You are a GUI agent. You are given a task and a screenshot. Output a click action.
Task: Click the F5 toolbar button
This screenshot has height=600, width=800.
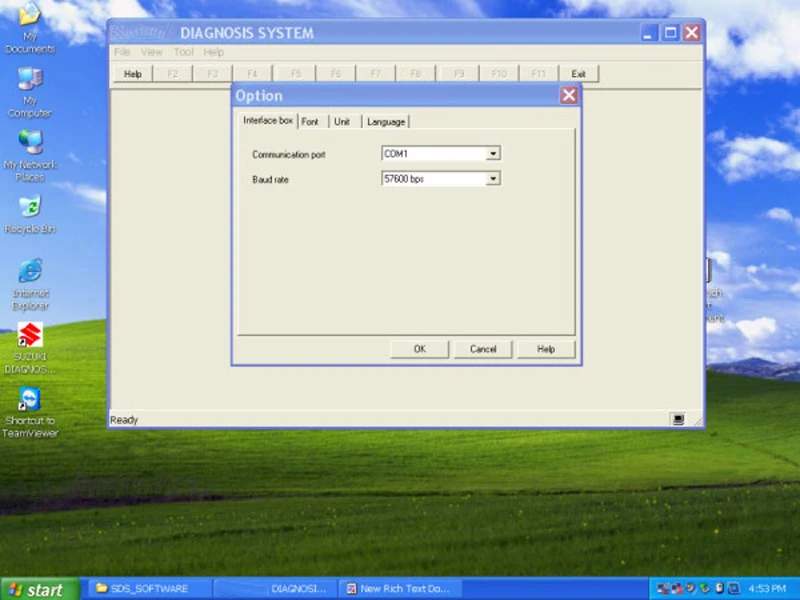(296, 74)
